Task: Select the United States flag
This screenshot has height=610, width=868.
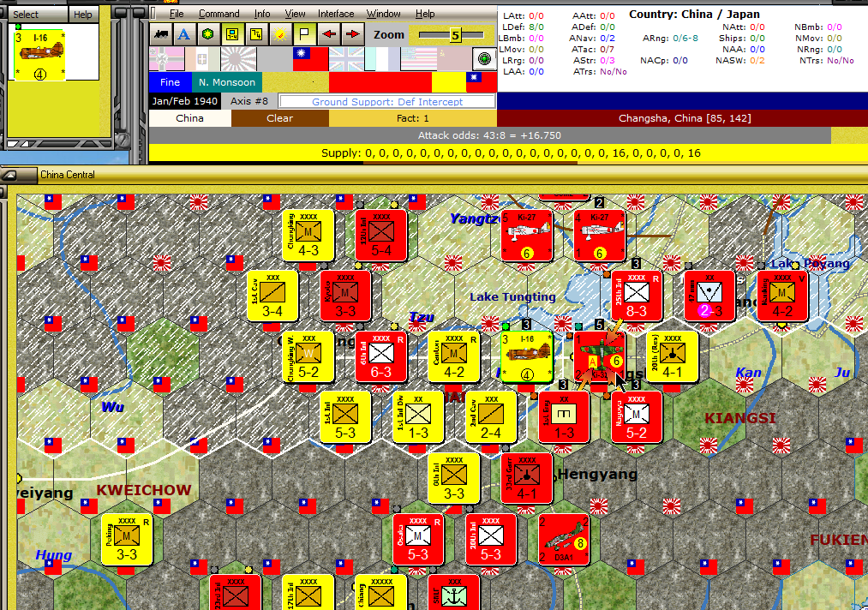Action: [x=418, y=58]
